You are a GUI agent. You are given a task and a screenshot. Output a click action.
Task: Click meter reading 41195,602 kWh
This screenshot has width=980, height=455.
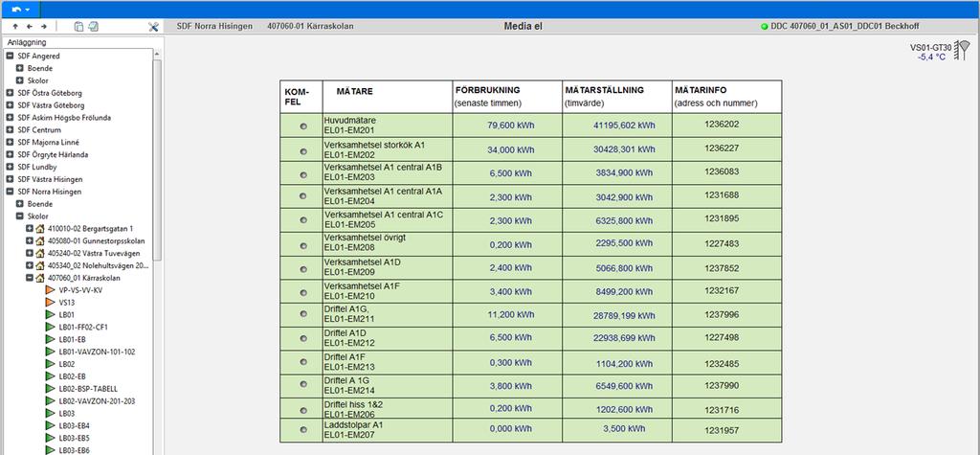pos(624,125)
